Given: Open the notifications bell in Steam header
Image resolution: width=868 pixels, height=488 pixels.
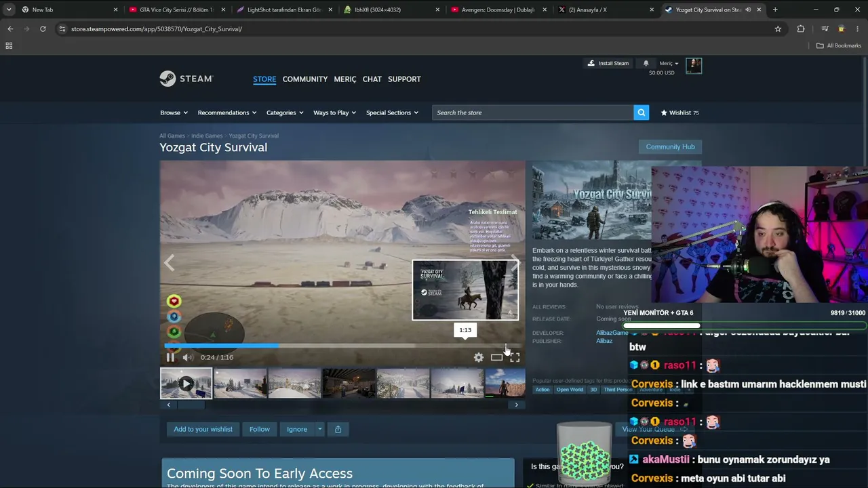Looking at the screenshot, I should (x=646, y=63).
